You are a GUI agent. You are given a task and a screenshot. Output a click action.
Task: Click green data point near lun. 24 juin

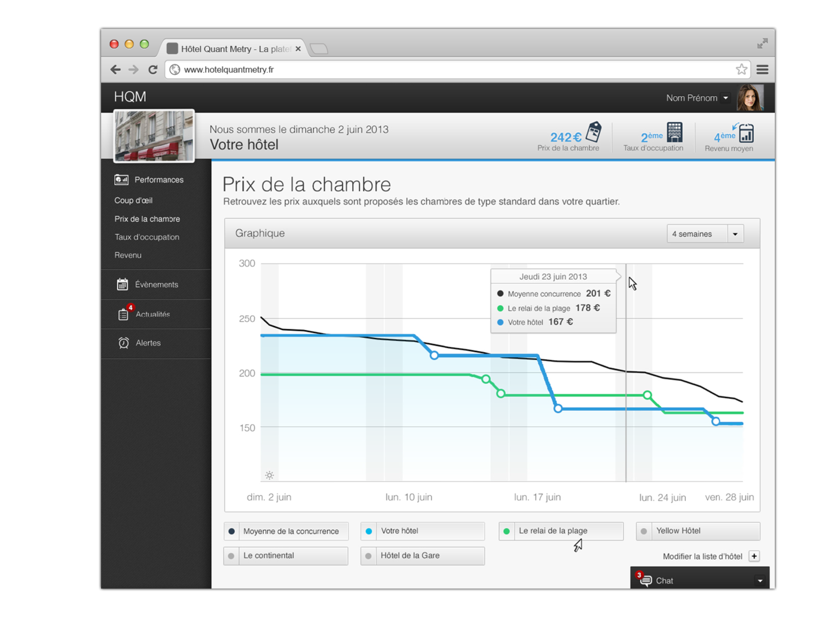pyautogui.click(x=647, y=395)
